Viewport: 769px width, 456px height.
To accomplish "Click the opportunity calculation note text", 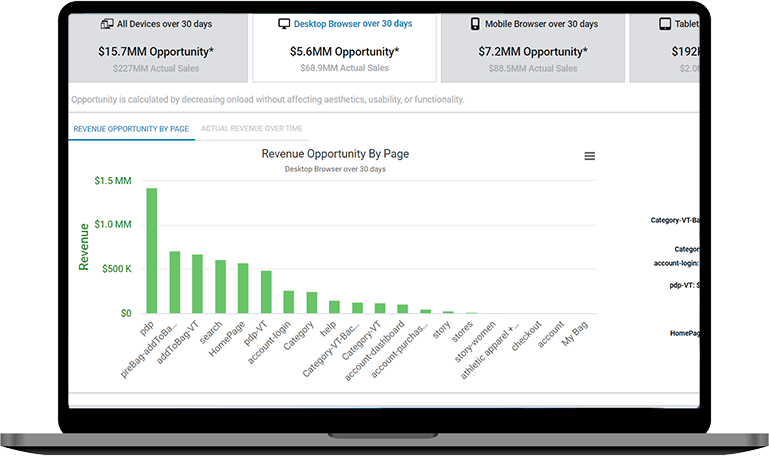I will (x=267, y=100).
